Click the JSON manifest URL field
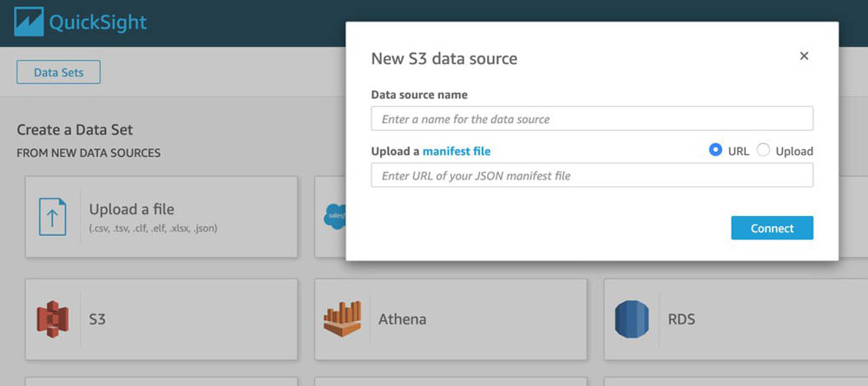The image size is (868, 386). [x=592, y=175]
